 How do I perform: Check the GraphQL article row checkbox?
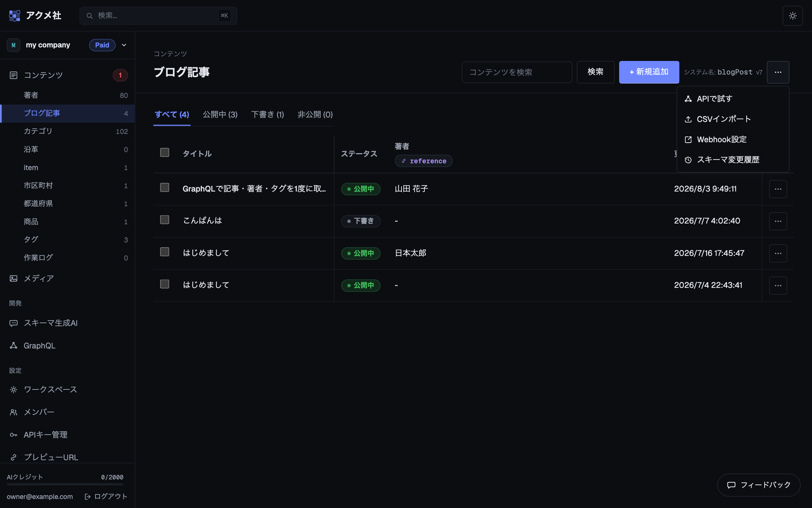point(165,187)
